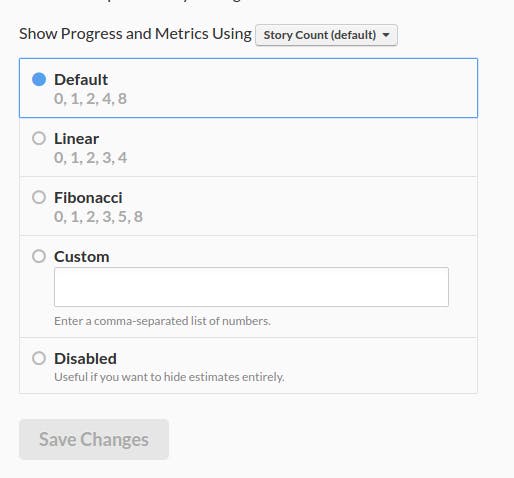
Task: Select the Custom radio button
Action: 39,256
